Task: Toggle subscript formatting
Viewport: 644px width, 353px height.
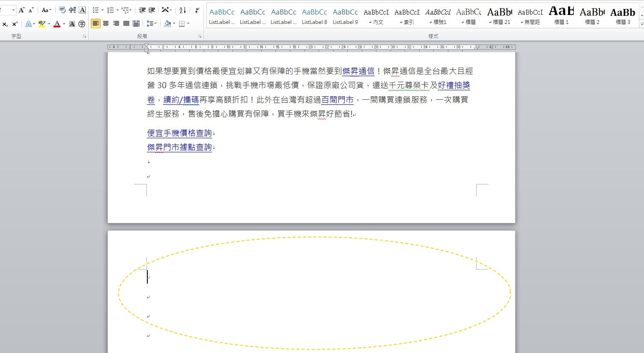Action: pos(5,24)
